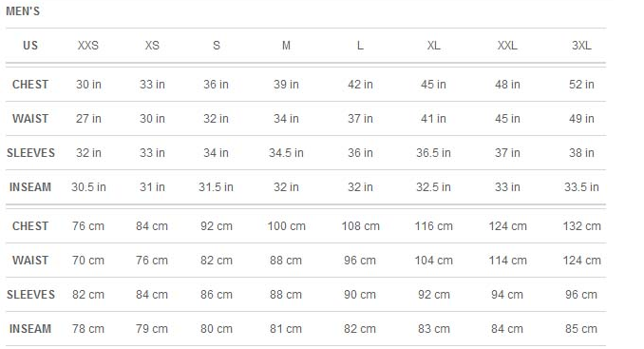
Task: Select the 3XL size column header
Action: pos(581,46)
